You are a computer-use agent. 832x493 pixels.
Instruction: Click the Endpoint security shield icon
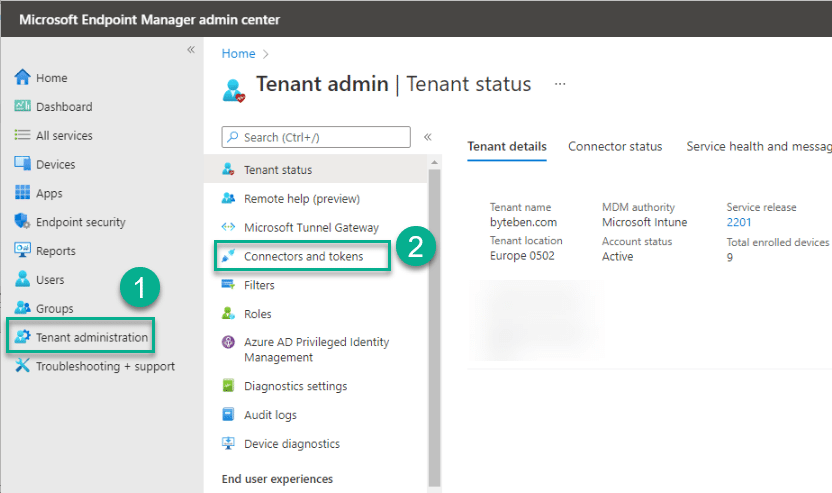coord(23,222)
